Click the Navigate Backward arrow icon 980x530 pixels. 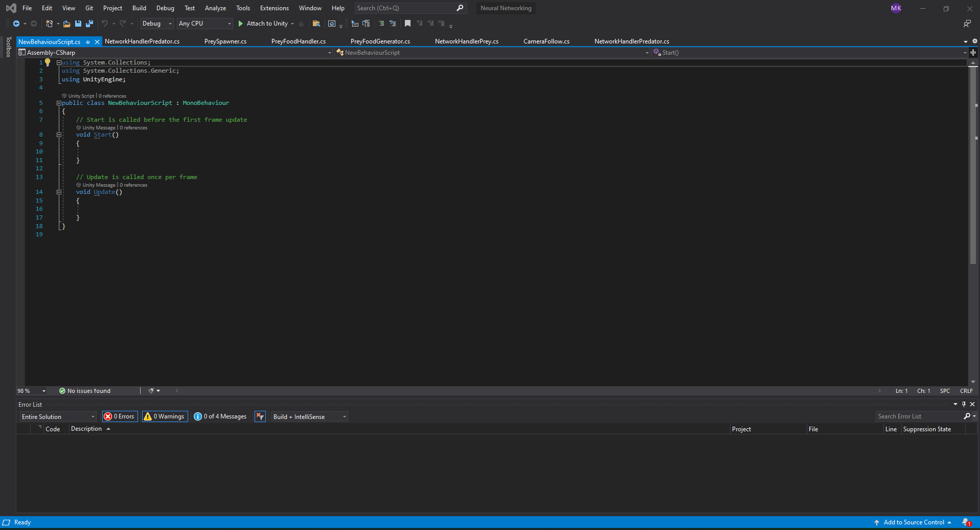16,24
